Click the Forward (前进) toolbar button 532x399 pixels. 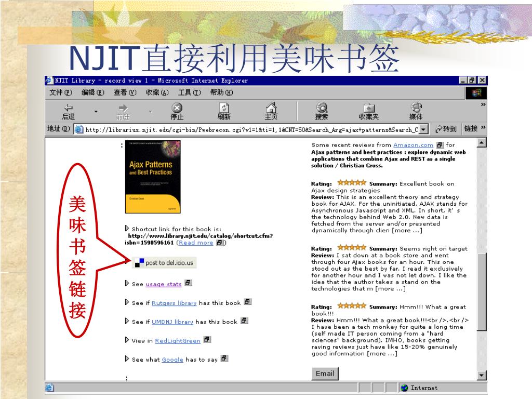click(123, 112)
